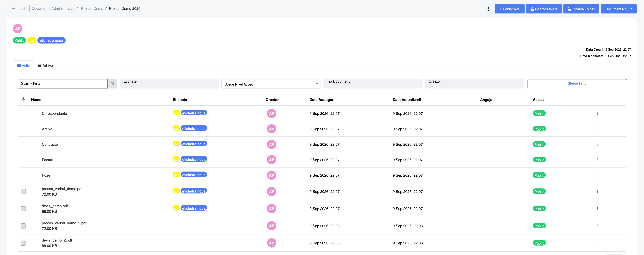Click the Nume column header
Viewport: 644px width, 255px height.
click(36, 100)
